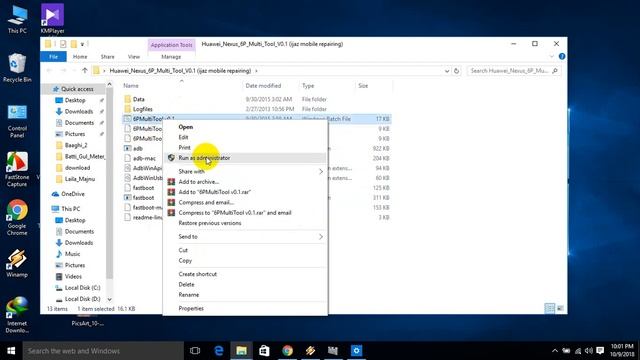Choose Print in the context menu
640x360 pixels.
tap(246, 147)
